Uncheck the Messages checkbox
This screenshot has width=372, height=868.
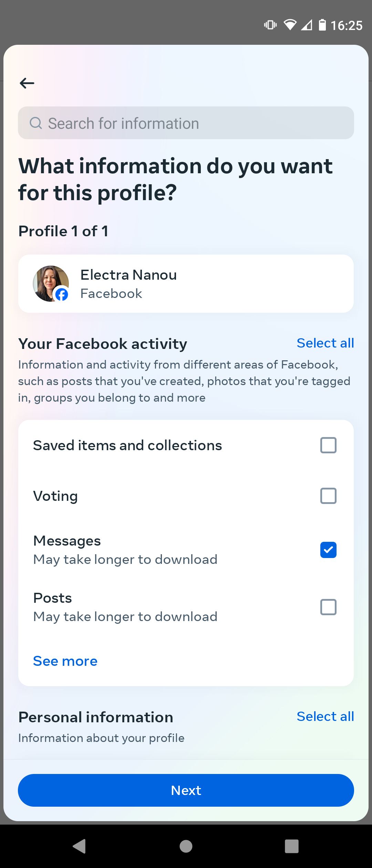point(328,550)
